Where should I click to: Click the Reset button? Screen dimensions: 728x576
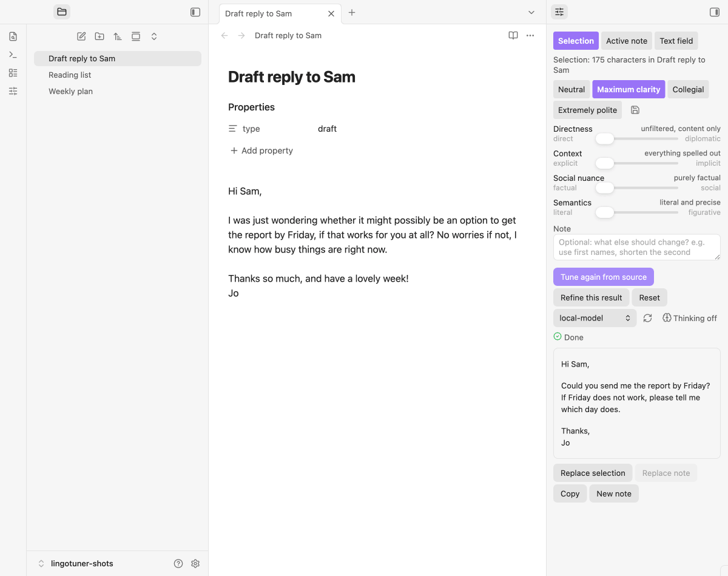[x=649, y=297]
